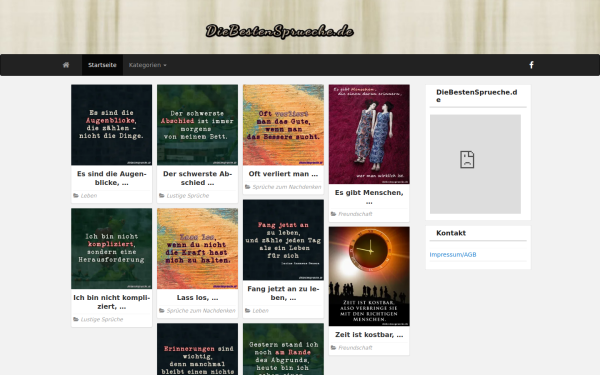
Task: Open title 'Ich bin nicht kompliziert, ...'
Action: pyautogui.click(x=111, y=302)
